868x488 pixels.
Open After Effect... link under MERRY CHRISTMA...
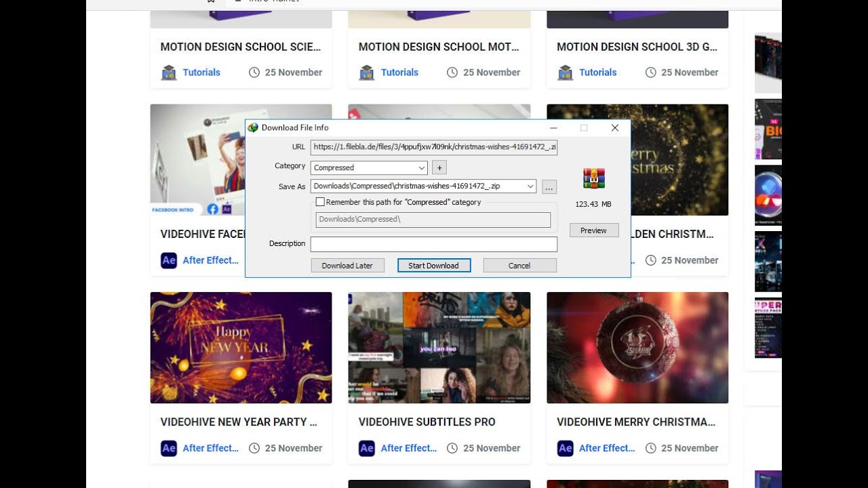click(x=607, y=448)
